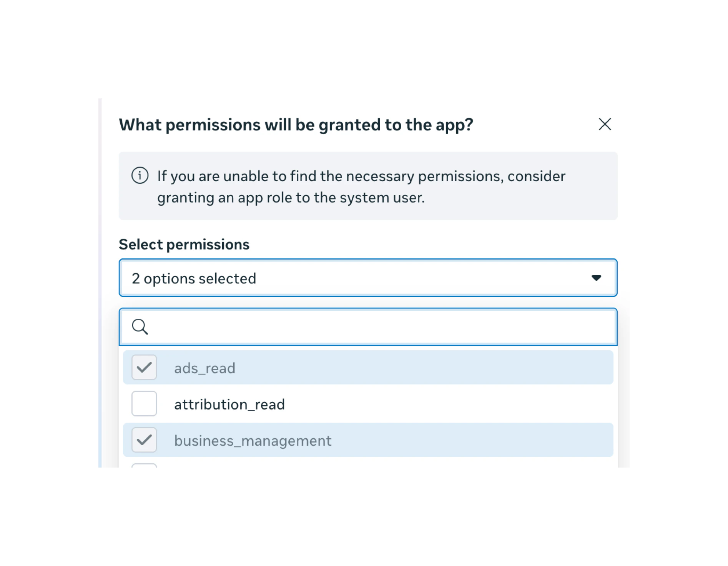Click the info icon in the notice banner
The width and height of the screenshot is (728, 566).
point(141,176)
